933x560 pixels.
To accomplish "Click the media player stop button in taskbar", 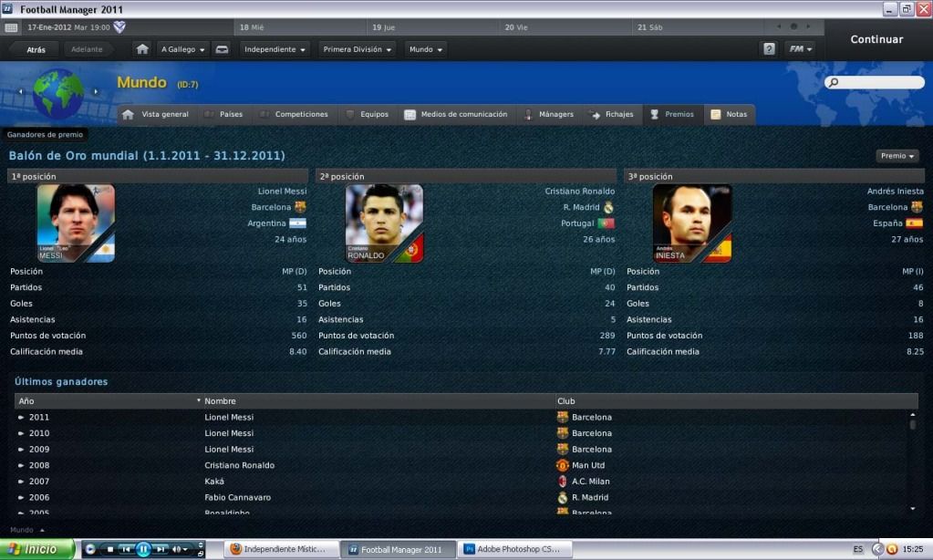I will point(110,549).
